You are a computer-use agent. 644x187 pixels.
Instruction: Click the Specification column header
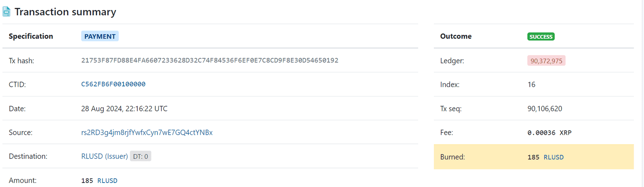pos(31,36)
